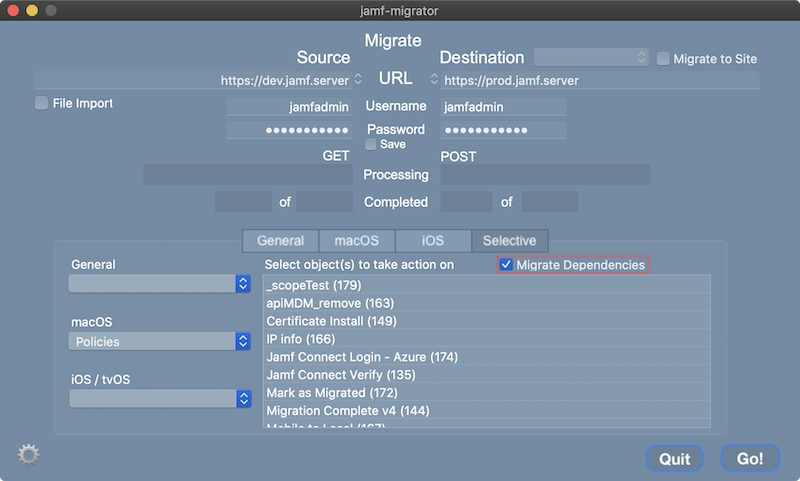The height and width of the screenshot is (481, 800).
Task: Click the source Username field
Action: (289, 107)
